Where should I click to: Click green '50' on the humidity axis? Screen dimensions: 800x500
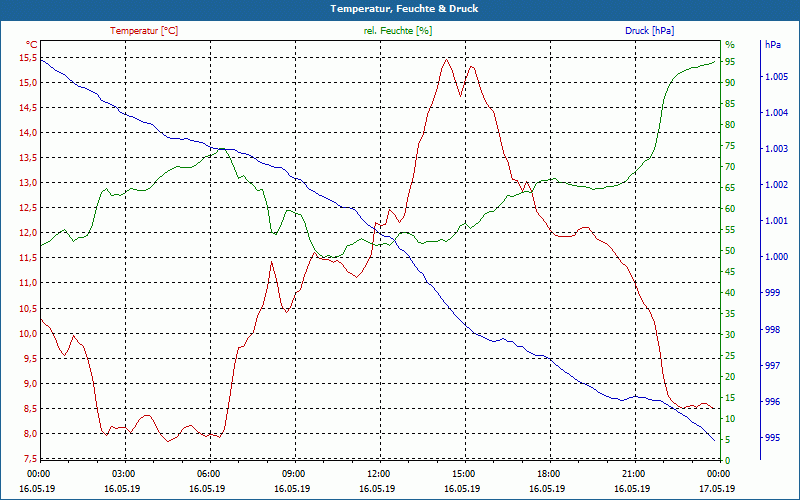730,251
